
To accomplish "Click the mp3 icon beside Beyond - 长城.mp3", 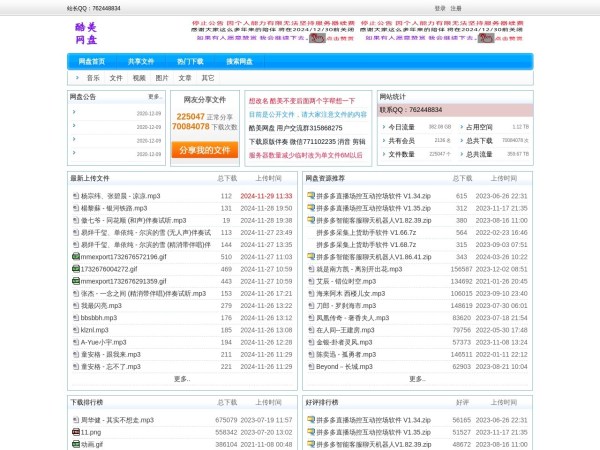I will pos(311,367).
